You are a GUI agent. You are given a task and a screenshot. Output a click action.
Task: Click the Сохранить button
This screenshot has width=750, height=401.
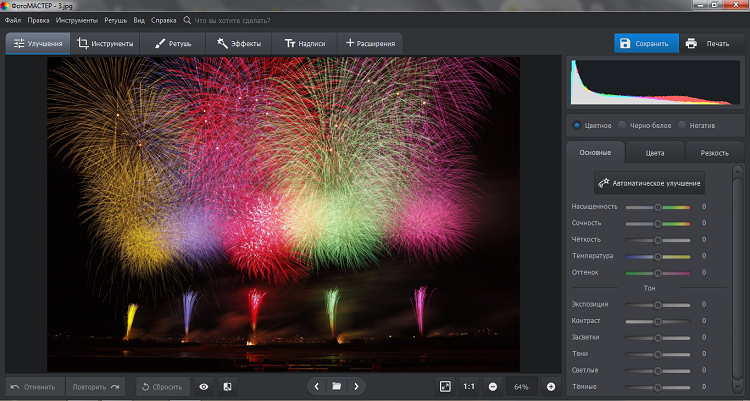pyautogui.click(x=645, y=43)
